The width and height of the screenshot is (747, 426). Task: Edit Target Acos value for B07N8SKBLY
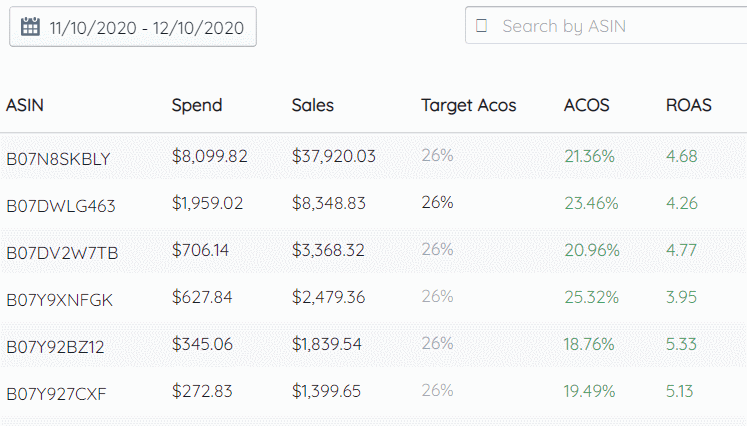click(437, 155)
